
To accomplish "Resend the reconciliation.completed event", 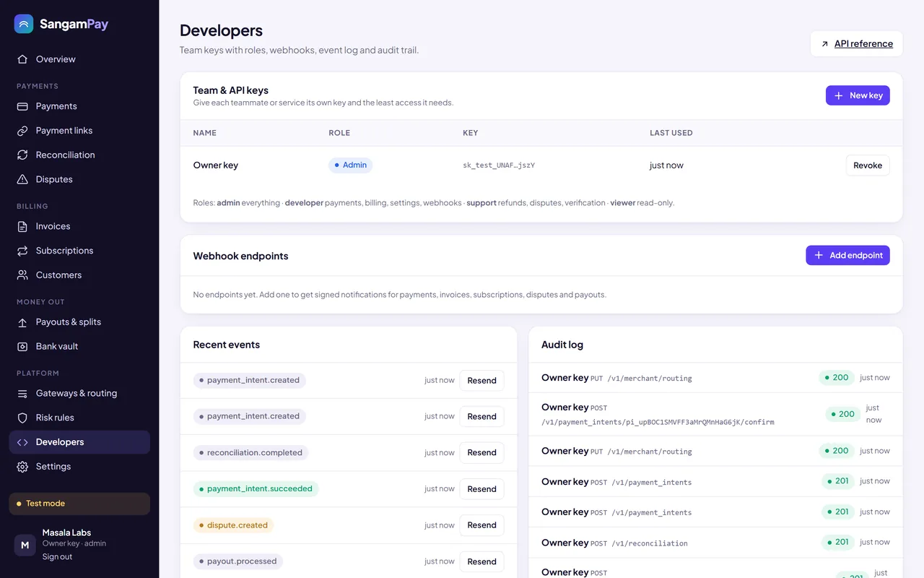I will click(x=481, y=453).
